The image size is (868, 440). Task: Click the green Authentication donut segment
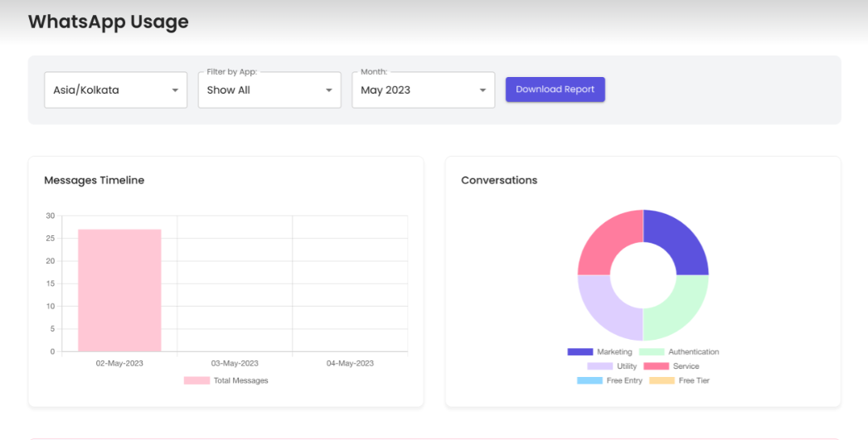coord(680,312)
